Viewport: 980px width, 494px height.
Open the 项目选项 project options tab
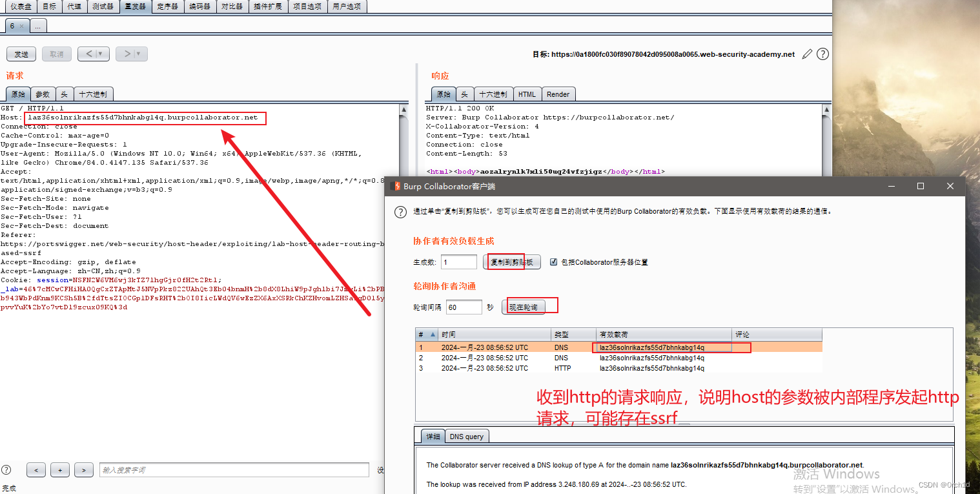click(x=307, y=6)
